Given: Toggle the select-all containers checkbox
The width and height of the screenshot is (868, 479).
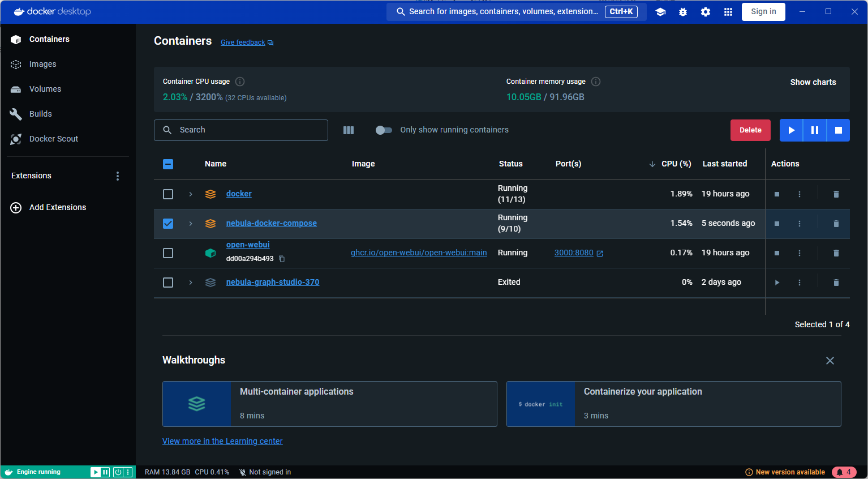Looking at the screenshot, I should 168,164.
